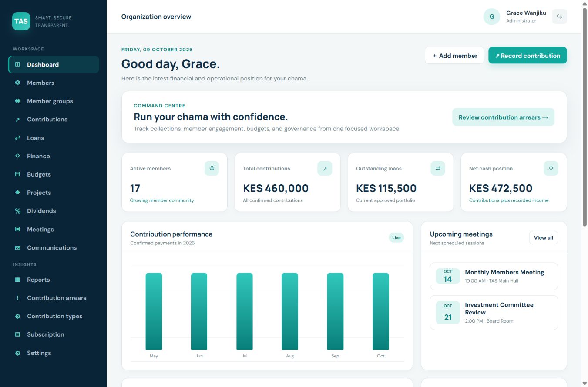This screenshot has width=588, height=387.
Task: Click the logout arrow icon beside Grace Wanjiku
Action: pyautogui.click(x=559, y=17)
